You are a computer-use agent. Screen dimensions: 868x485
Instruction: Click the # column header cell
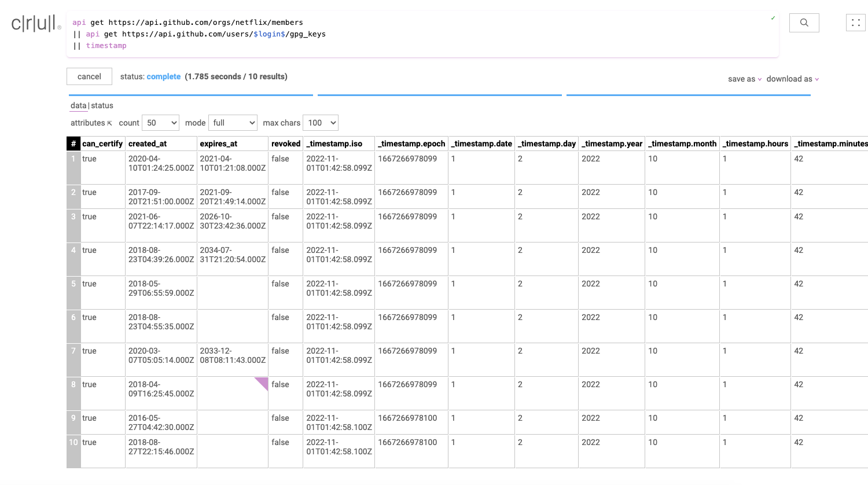(x=73, y=144)
